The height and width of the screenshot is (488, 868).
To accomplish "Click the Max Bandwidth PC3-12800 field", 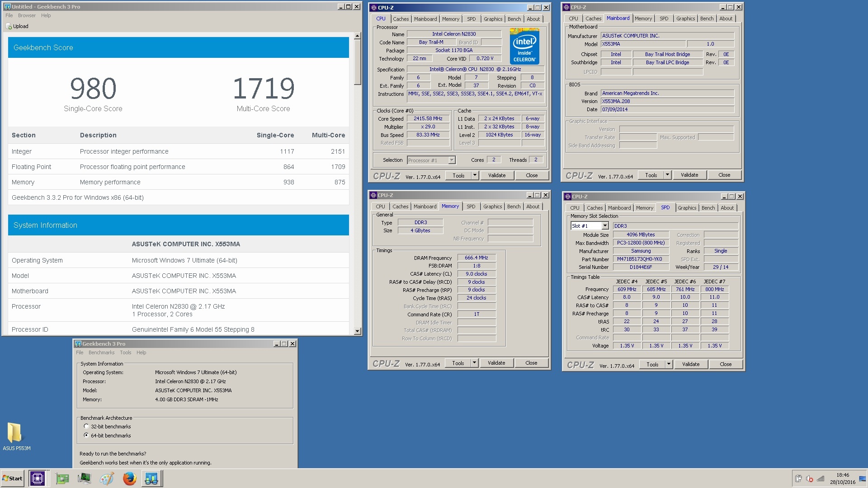I will [640, 243].
